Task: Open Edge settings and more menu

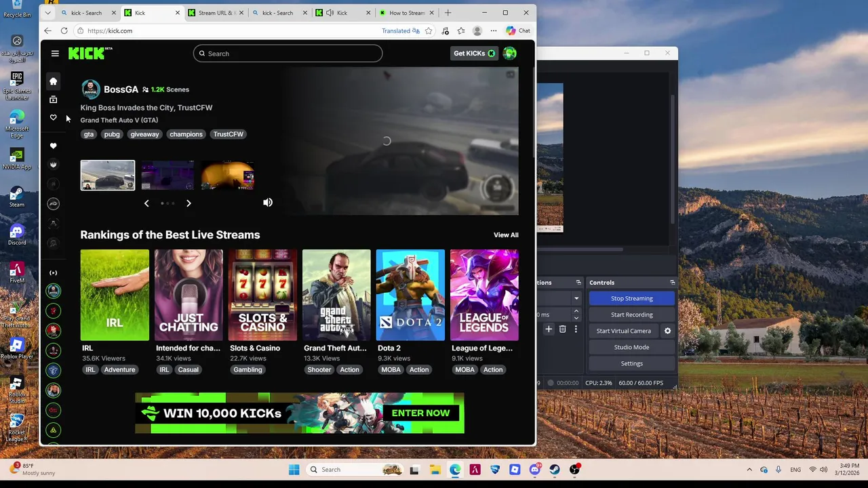Action: (x=494, y=30)
